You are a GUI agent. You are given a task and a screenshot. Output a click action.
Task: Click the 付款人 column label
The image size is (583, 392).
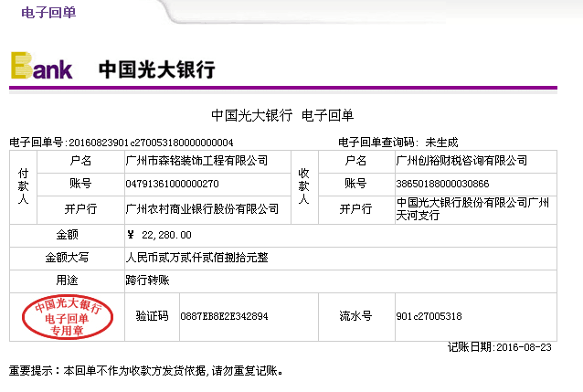(x=23, y=186)
